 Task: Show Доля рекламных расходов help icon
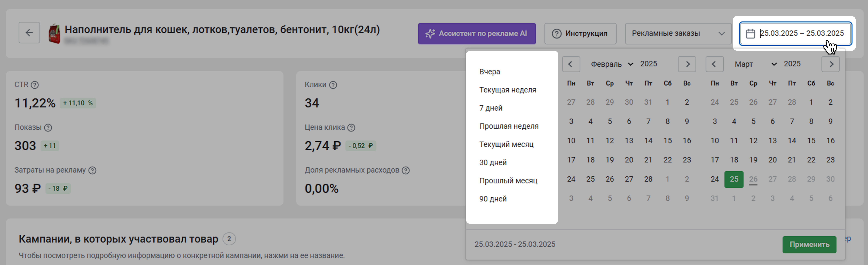click(406, 170)
